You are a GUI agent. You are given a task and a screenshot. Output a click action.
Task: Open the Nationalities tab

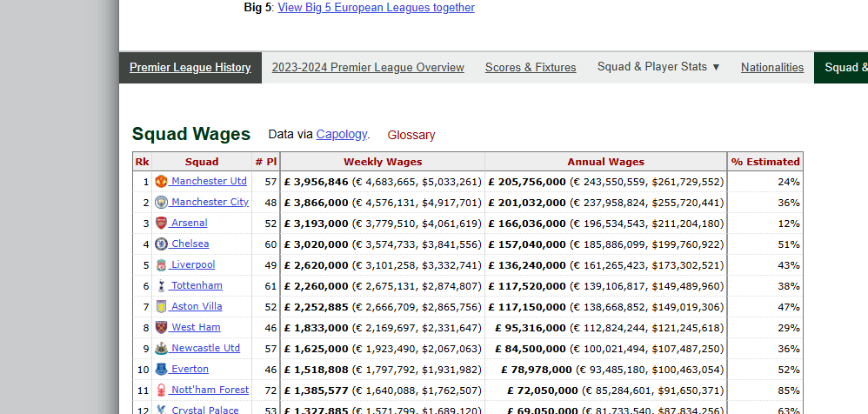click(x=772, y=68)
